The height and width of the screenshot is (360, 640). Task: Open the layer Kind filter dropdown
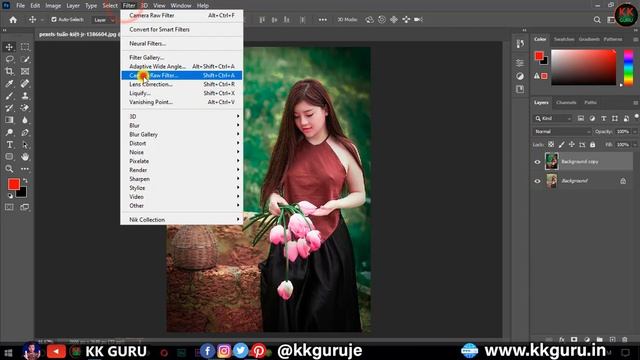[553, 118]
